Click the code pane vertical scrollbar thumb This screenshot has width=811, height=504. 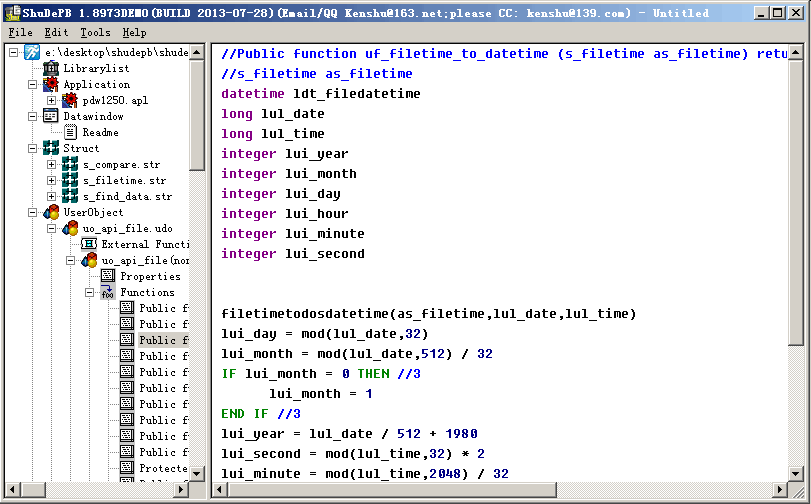pyautogui.click(x=796, y=202)
